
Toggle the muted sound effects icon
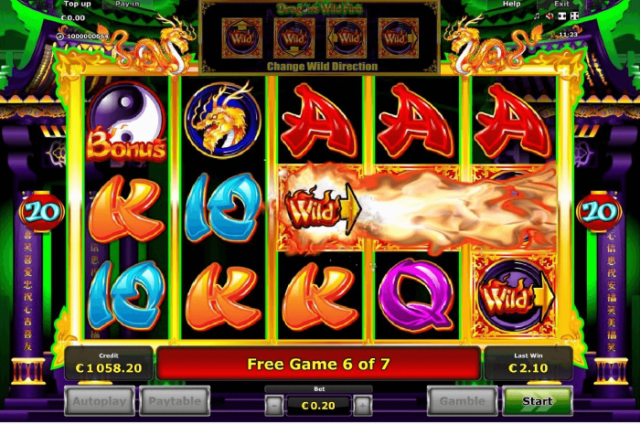point(549,16)
